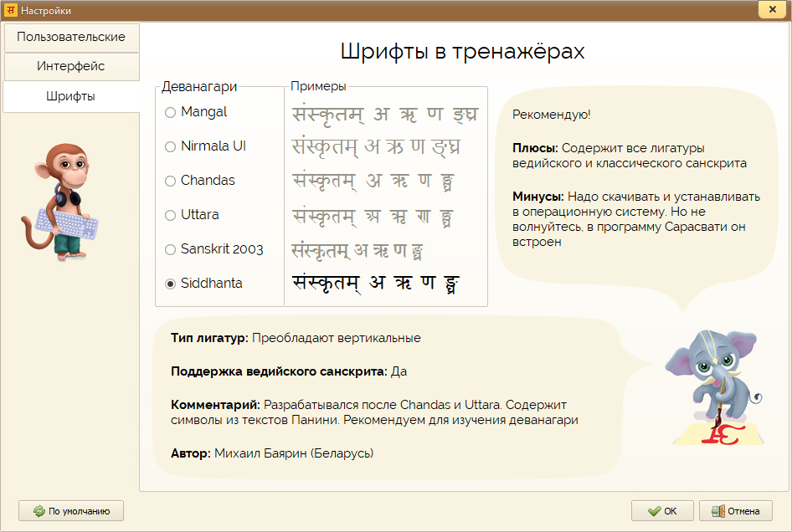Open the Шрифты tab
Viewport: 792px width, 532px height.
[71, 96]
